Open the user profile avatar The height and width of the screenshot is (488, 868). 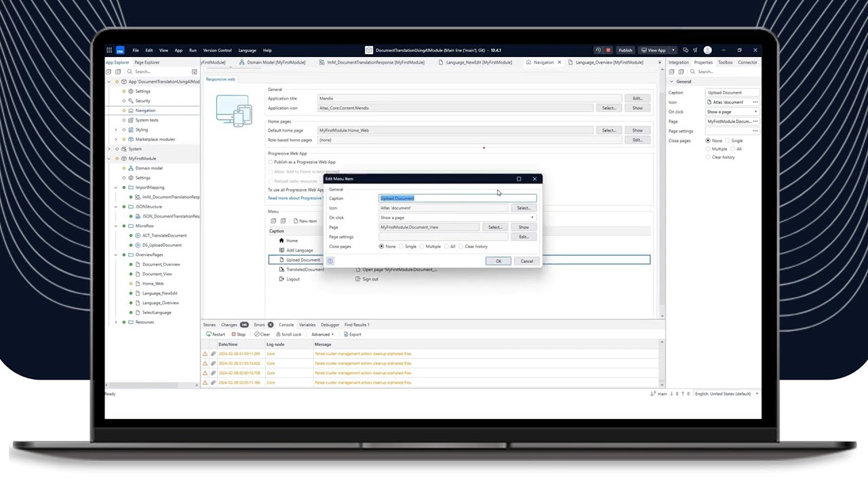pyautogui.click(x=708, y=50)
